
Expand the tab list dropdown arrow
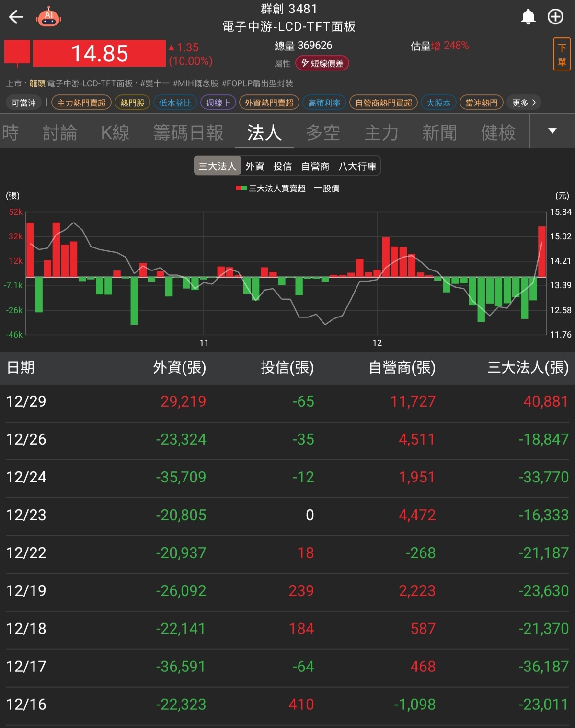[552, 131]
